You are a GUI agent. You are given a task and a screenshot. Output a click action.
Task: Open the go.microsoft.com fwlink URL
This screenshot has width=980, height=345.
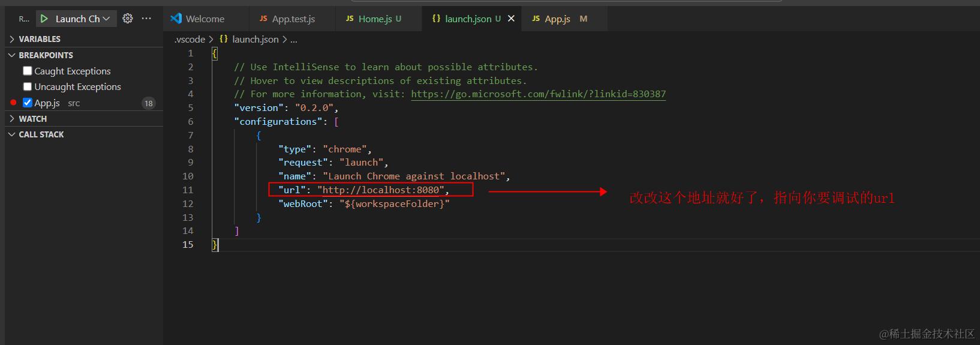pos(538,94)
